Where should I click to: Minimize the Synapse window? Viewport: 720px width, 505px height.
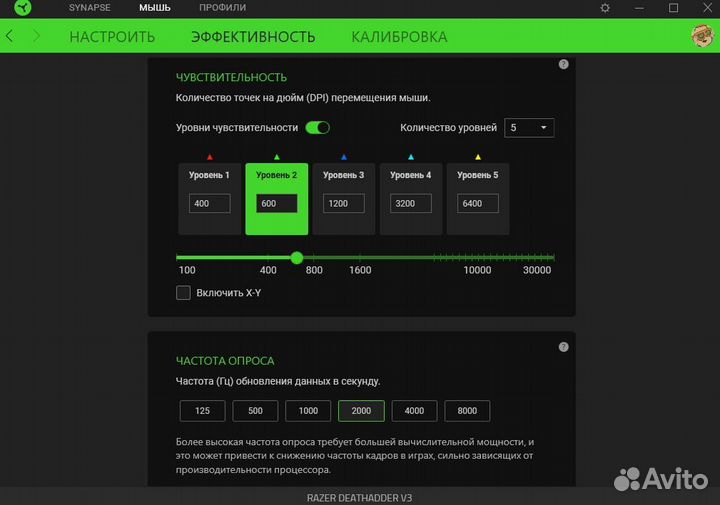pyautogui.click(x=639, y=8)
